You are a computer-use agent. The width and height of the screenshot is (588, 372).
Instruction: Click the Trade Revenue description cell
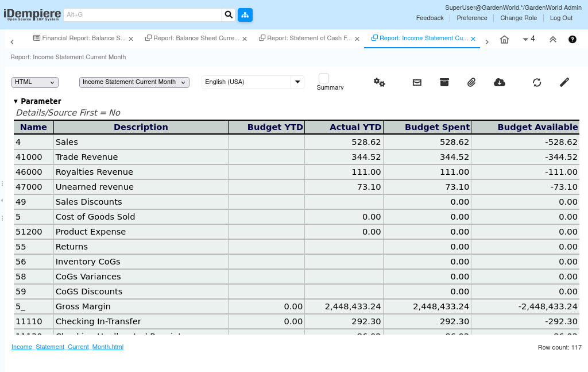(x=141, y=157)
